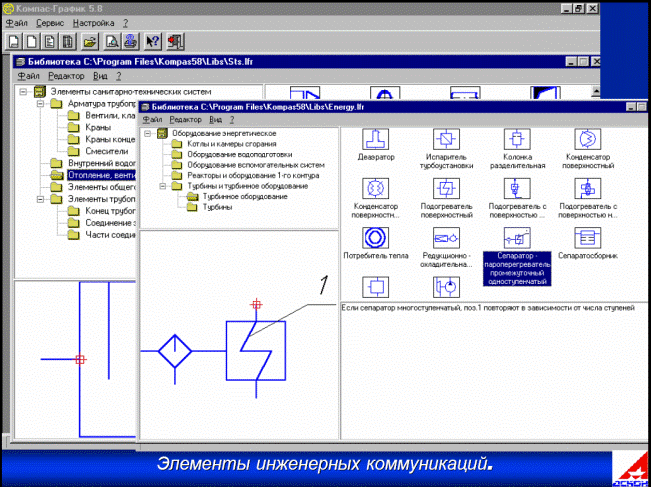Select the Испаритель турбоустановки symbol

446,139
